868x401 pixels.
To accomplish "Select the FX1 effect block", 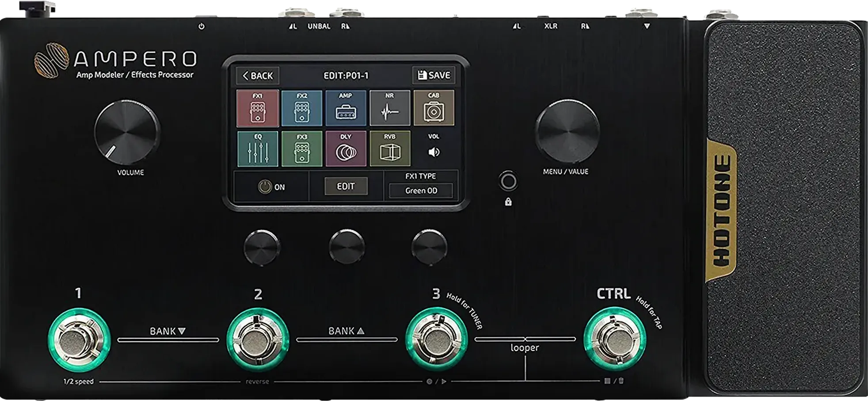I will [x=258, y=108].
